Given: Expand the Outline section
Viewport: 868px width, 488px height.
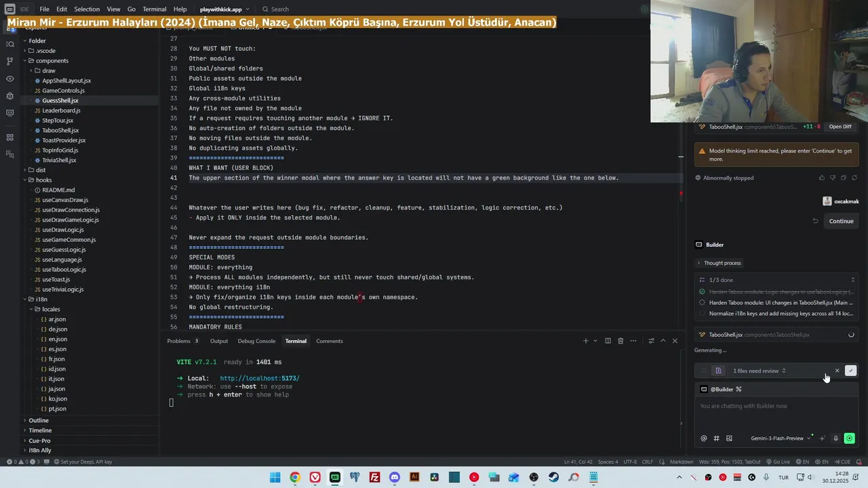Looking at the screenshot, I should tap(39, 420).
